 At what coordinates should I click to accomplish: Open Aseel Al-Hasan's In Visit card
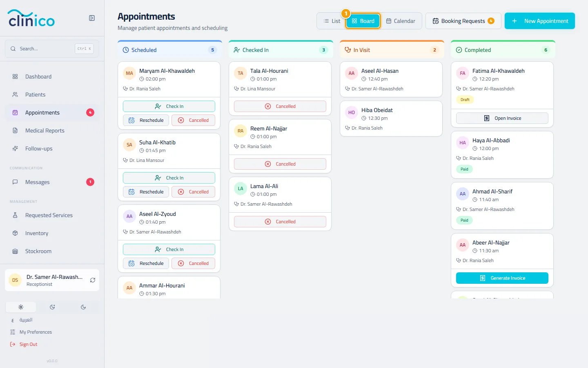tap(391, 79)
